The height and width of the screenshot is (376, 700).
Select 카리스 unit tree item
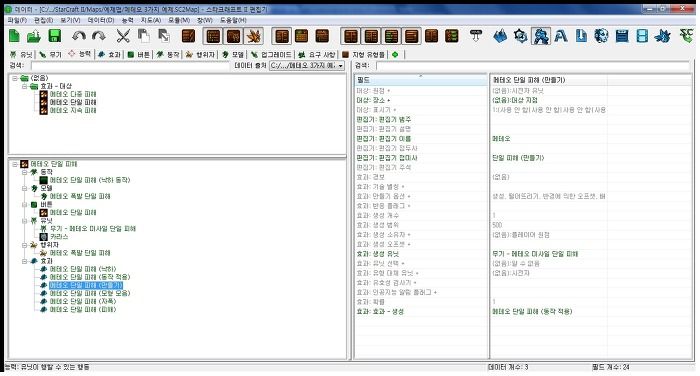pyautogui.click(x=59, y=237)
